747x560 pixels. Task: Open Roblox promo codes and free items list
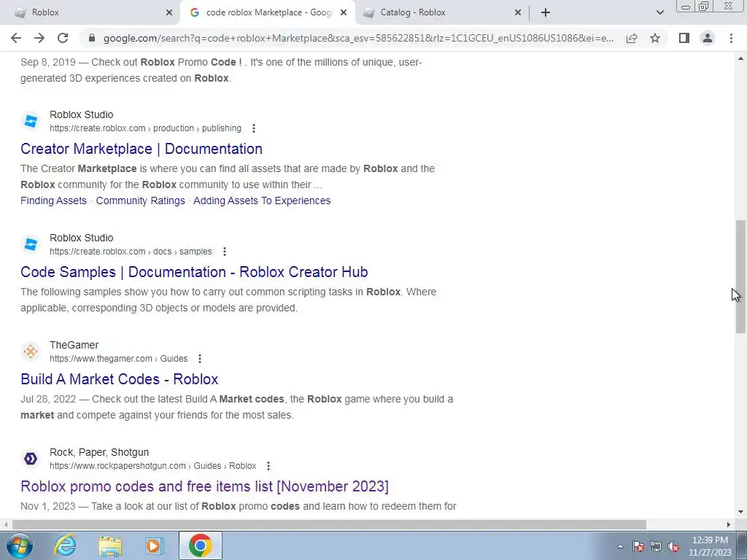pyautogui.click(x=204, y=486)
